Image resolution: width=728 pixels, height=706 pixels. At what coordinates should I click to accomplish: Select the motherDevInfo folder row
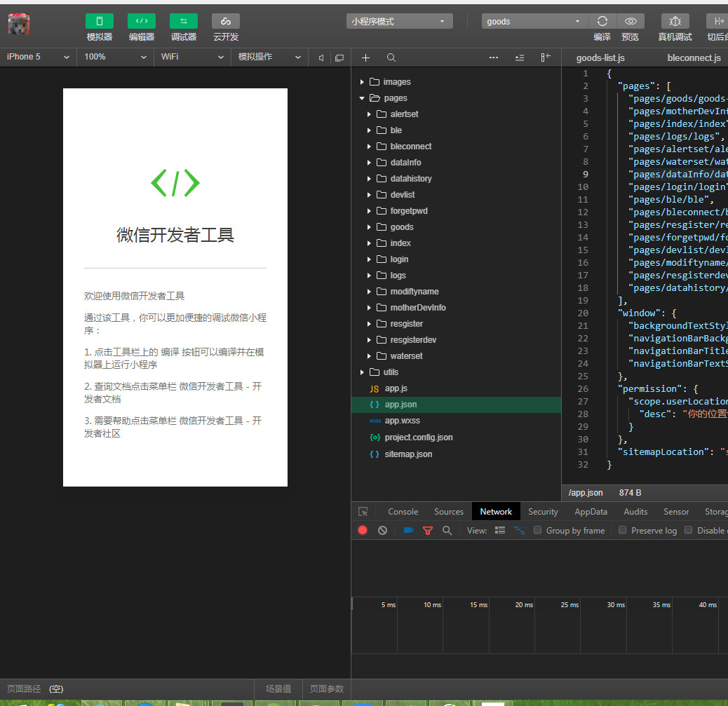(x=456, y=308)
